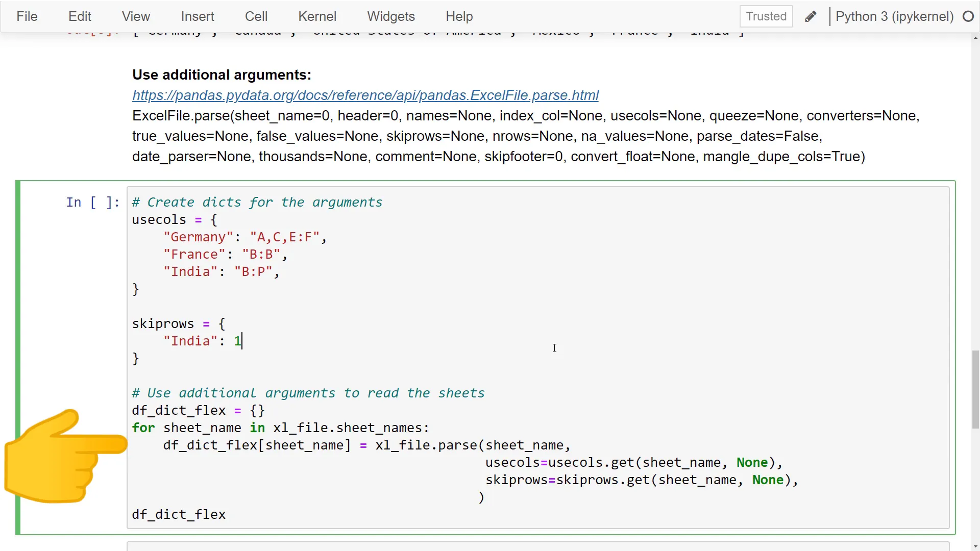Screen dimensions: 980x551
Task: Open the Widgets menu
Action: 391,17
